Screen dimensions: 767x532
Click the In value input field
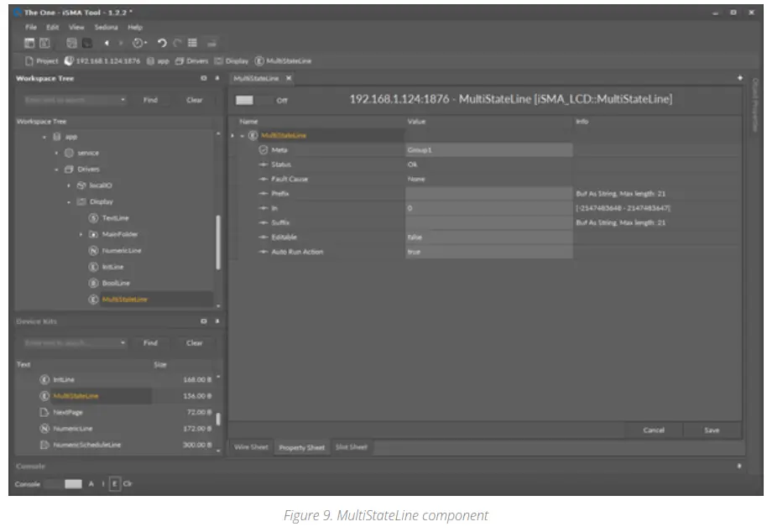tap(488, 207)
